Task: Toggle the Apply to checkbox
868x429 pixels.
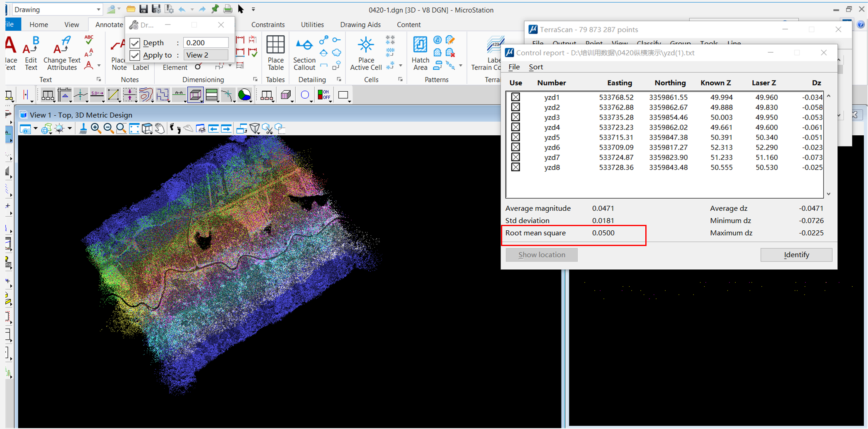Action: point(135,55)
